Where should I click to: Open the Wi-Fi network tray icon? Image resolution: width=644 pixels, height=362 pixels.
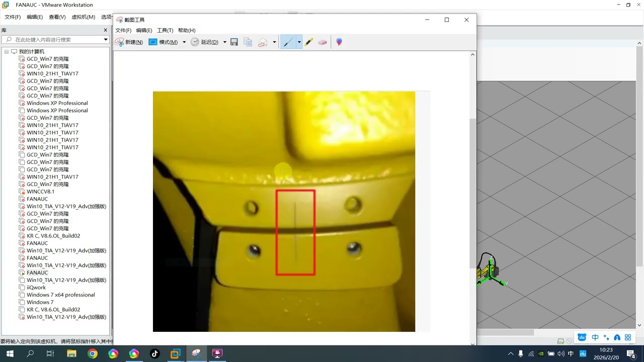[x=531, y=353]
